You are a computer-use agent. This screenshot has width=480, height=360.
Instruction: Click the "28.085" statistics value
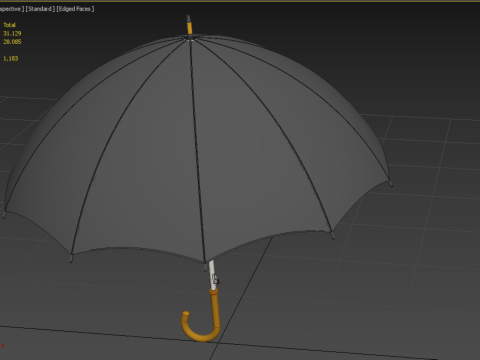[12, 42]
